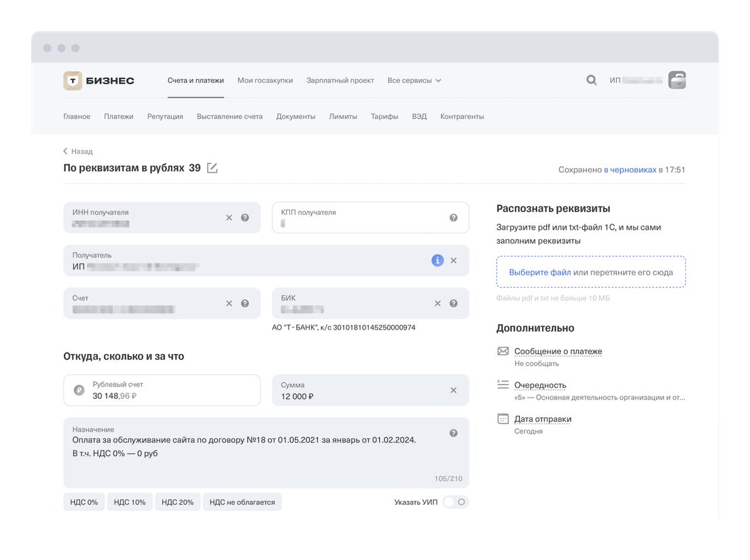This screenshot has width=750, height=560.
Task: Choose НДС не облагается option
Action: click(x=242, y=502)
